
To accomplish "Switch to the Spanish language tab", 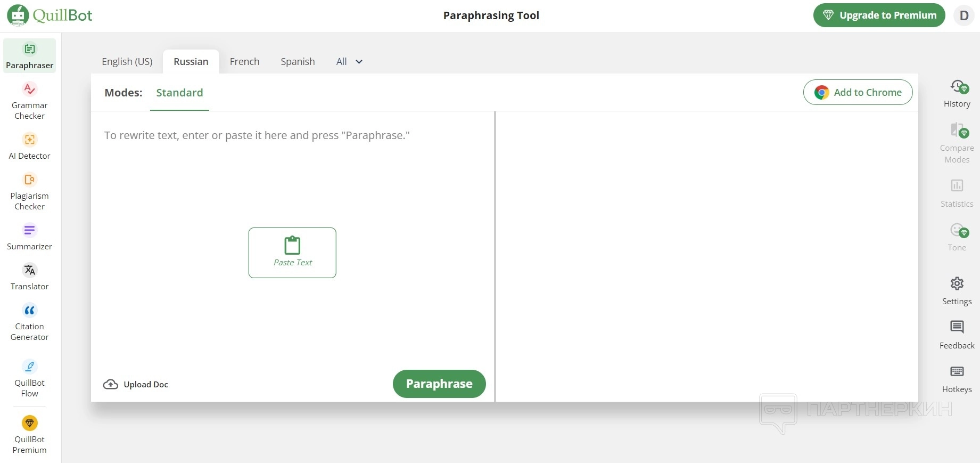I will tap(298, 62).
